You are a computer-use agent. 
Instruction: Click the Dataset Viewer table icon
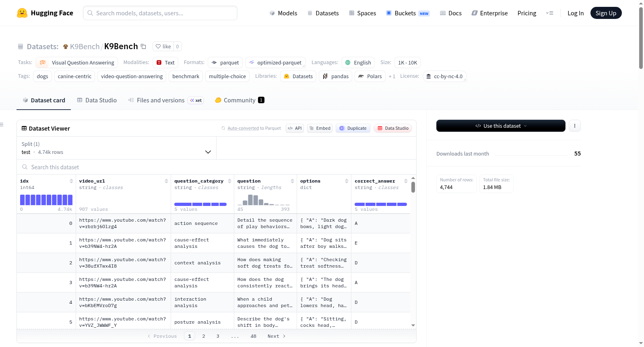click(24, 128)
